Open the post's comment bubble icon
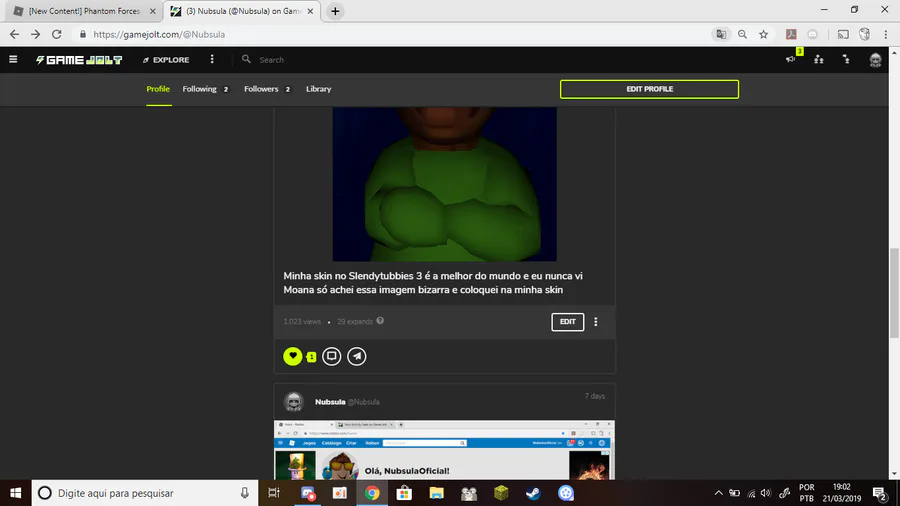Screen dimensions: 900x506 [331, 356]
